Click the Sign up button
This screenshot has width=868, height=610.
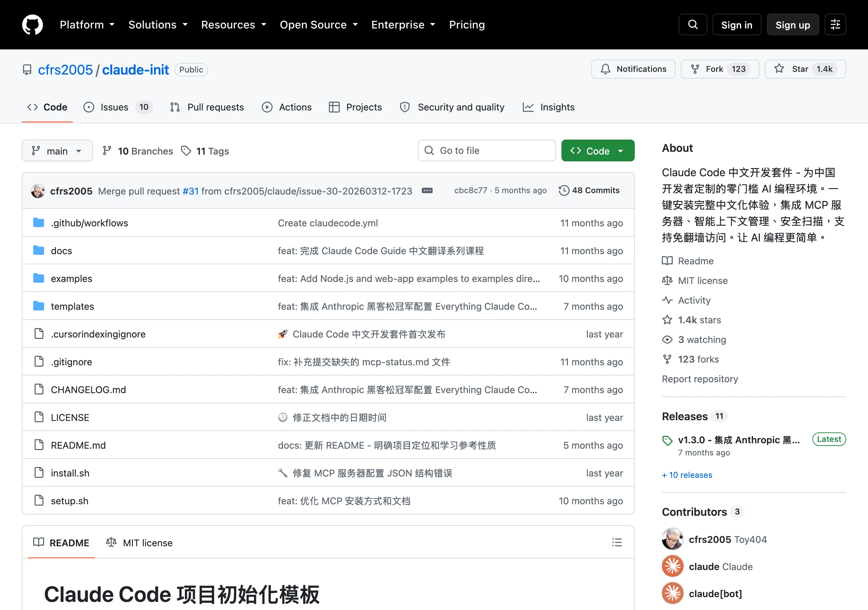792,24
